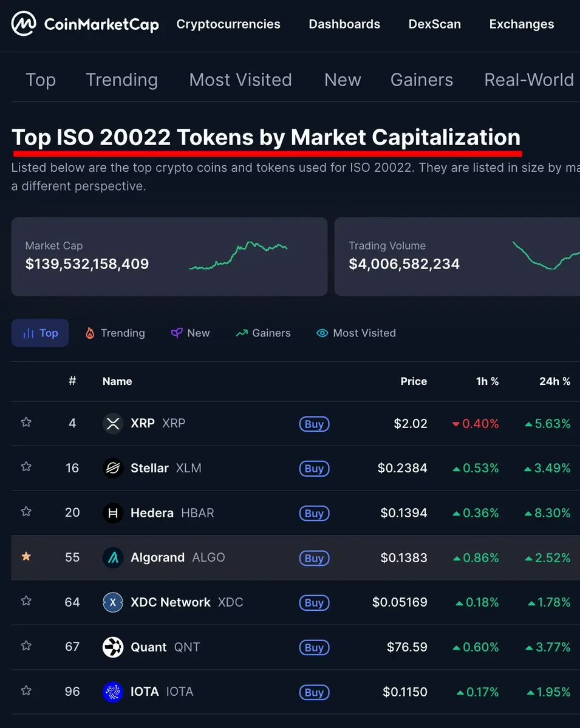This screenshot has width=580, height=728.
Task: Click the Hedera coin icon
Action: tap(113, 513)
